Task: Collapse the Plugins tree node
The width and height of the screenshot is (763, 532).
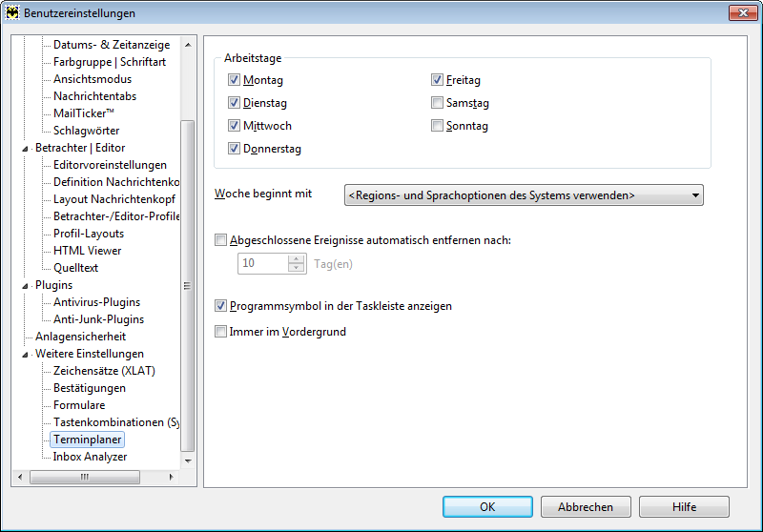Action: pos(25,286)
